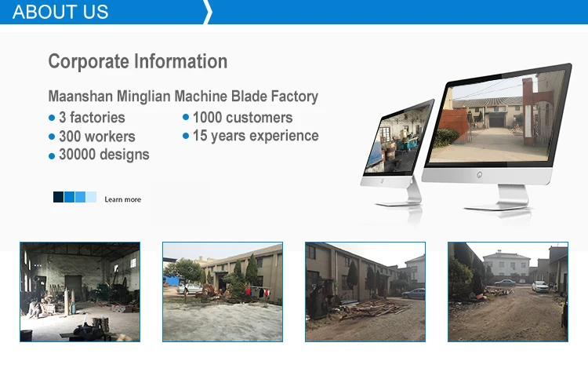The width and height of the screenshot is (588, 372).
Task: Click the '3 factories' bullet text
Action: point(92,118)
